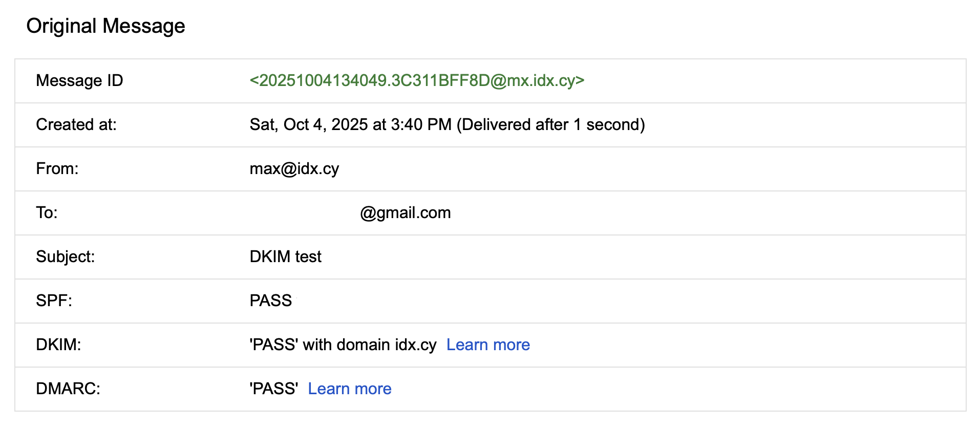Click the 'PASS' with domain idx.cy text
The height and width of the screenshot is (428, 980).
pos(343,345)
